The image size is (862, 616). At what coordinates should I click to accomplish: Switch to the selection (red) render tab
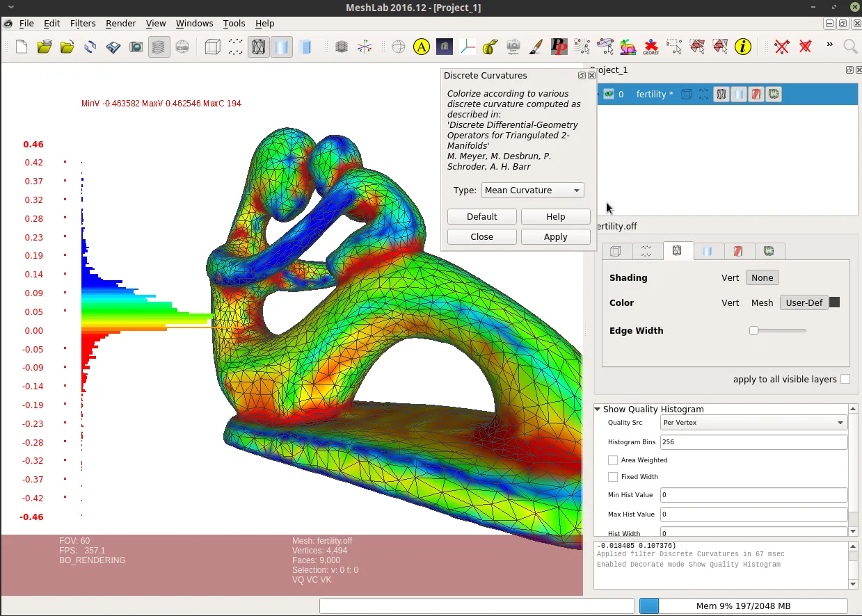739,251
